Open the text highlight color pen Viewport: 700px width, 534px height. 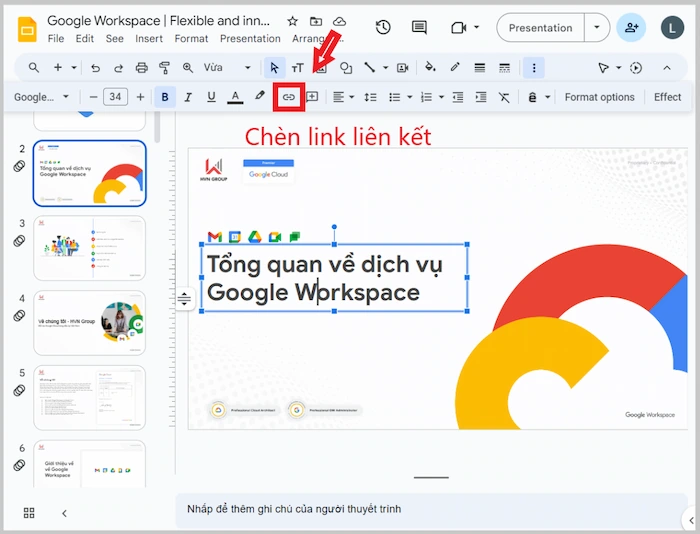[x=260, y=96]
